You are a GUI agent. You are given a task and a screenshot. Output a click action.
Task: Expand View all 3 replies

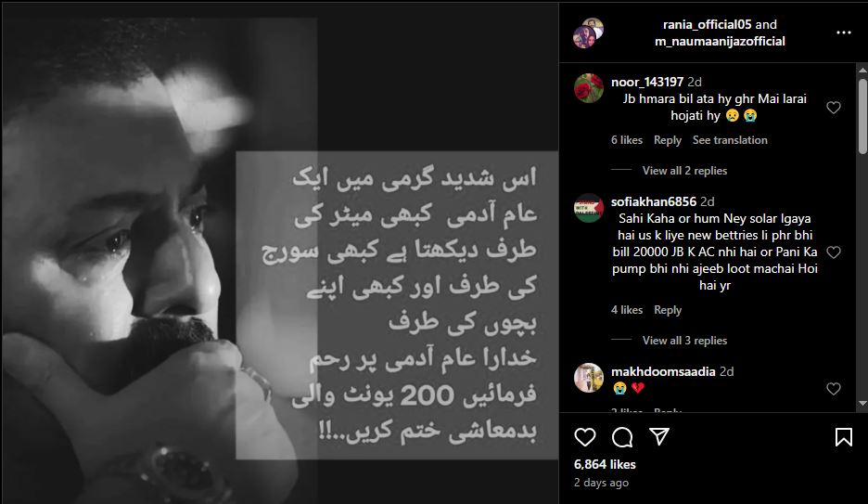[x=684, y=341]
